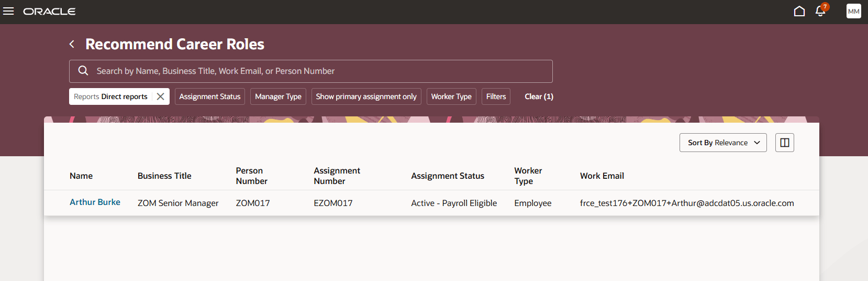Select the ZOM Senior Manager cell
The width and height of the screenshot is (868, 281).
click(x=178, y=203)
